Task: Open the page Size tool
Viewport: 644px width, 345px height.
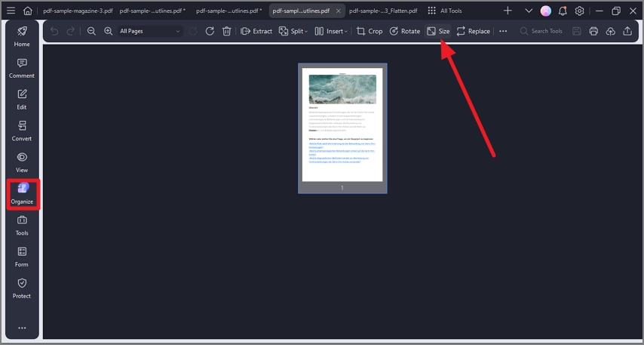Action: pos(438,31)
